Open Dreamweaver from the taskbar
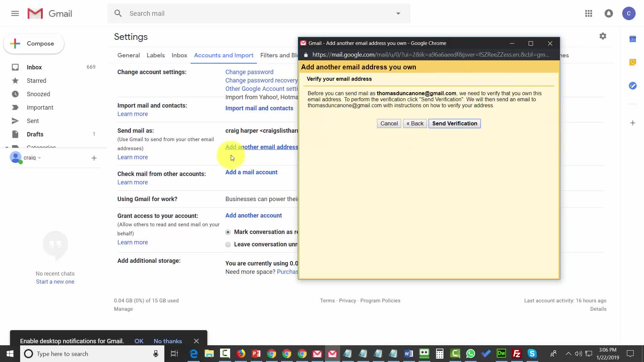The image size is (644, 362). pos(501,354)
